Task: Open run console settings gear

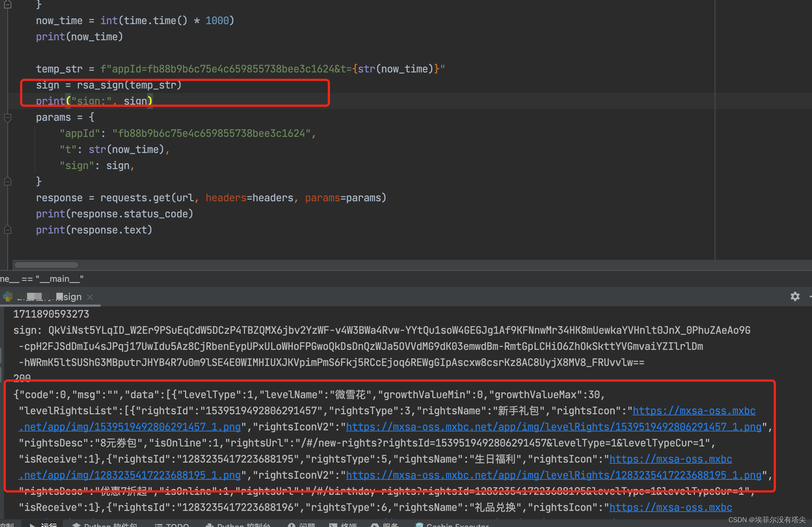Action: pos(795,296)
